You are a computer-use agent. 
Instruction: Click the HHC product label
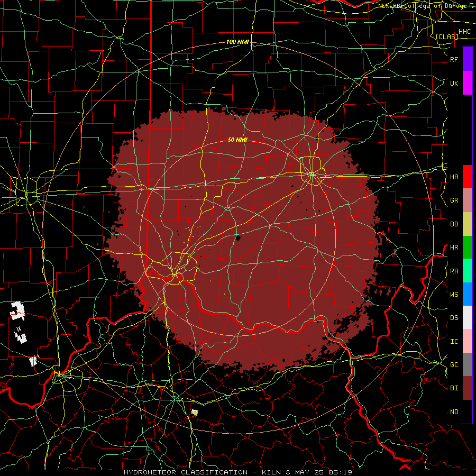[465, 32]
